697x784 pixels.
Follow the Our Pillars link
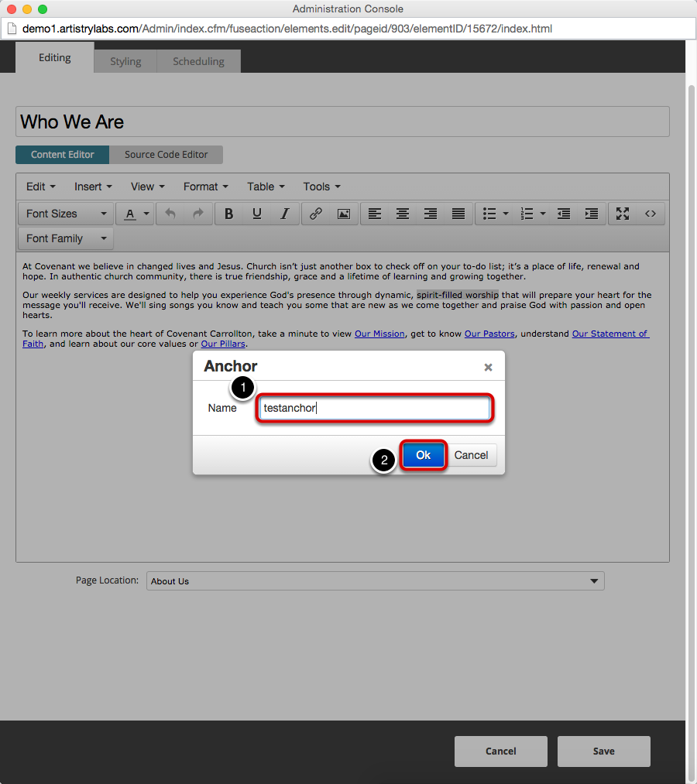(x=223, y=344)
